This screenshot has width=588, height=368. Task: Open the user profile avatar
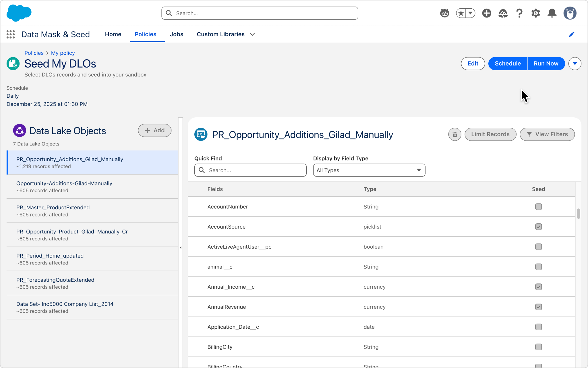click(x=570, y=13)
